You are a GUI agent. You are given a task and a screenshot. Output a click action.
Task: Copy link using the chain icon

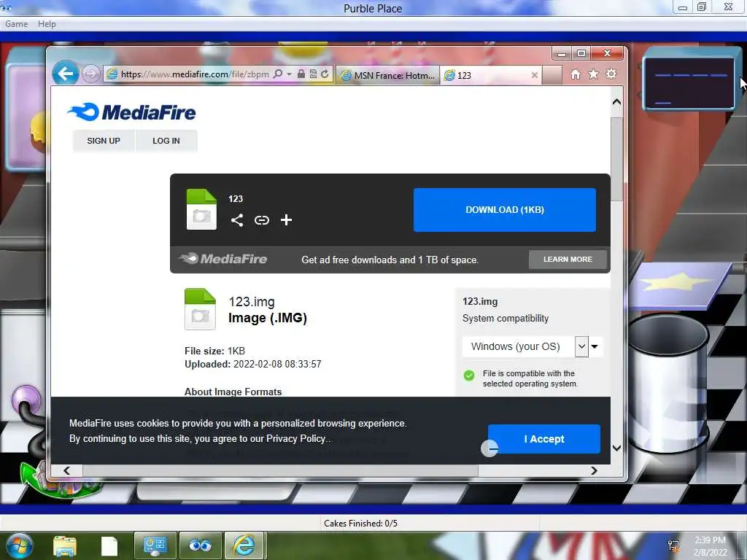pos(262,220)
